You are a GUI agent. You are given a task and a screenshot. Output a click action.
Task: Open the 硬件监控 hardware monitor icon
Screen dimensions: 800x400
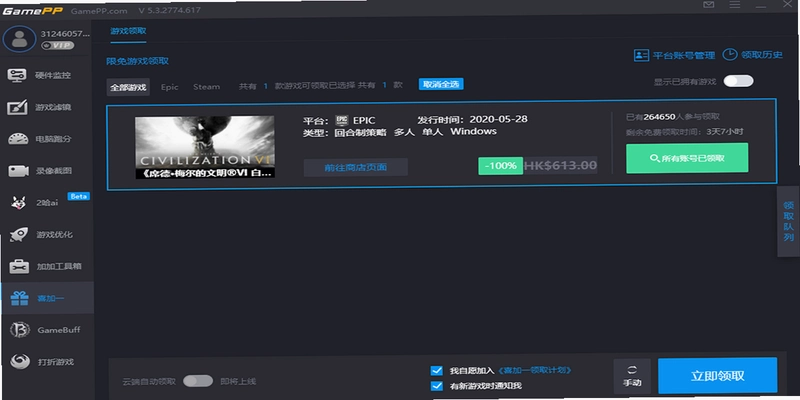pos(17,75)
